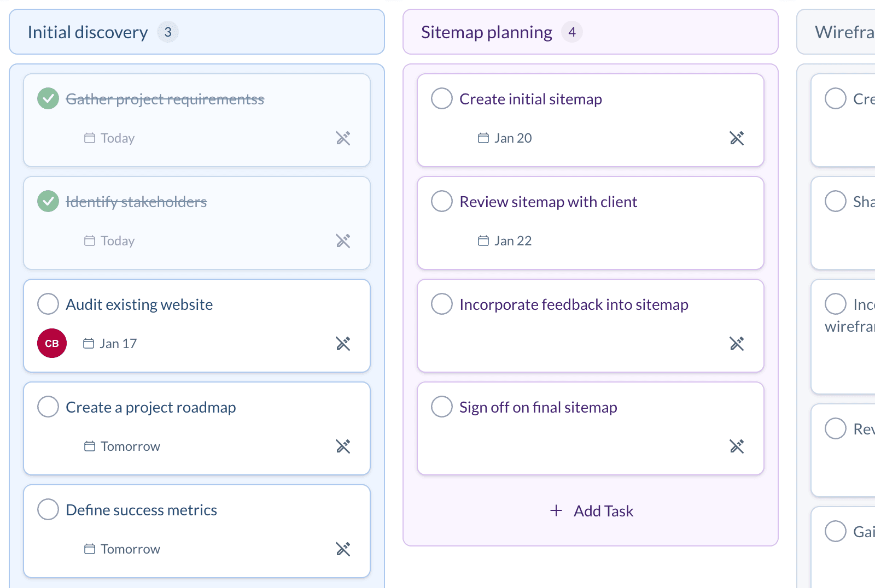Click the crossed pencil icon on Create a project roadmap

tap(344, 446)
